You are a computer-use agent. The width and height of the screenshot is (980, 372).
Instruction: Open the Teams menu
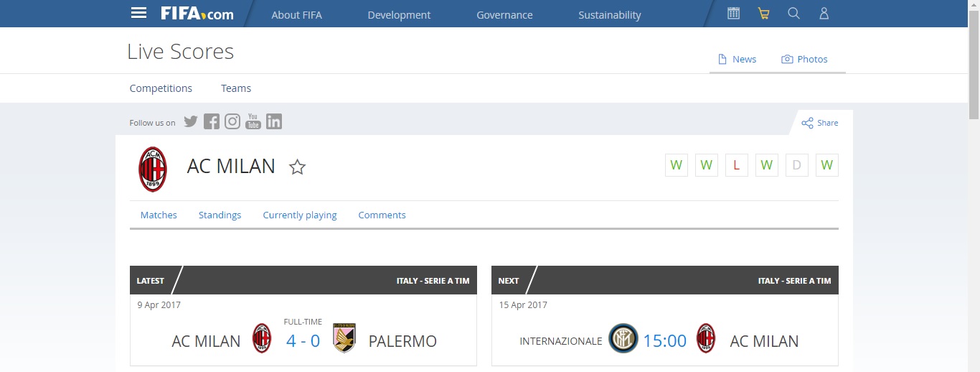tap(236, 88)
